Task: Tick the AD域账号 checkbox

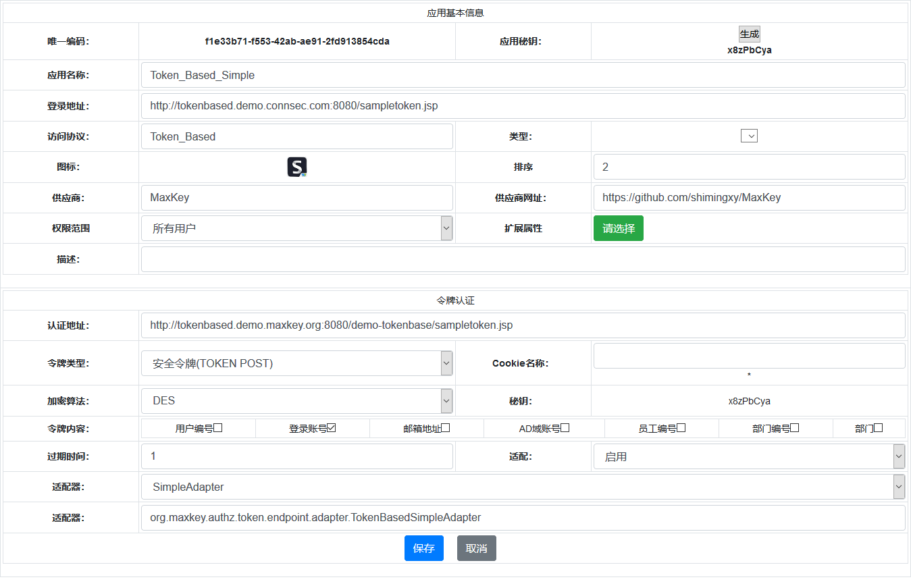Action: (x=565, y=428)
